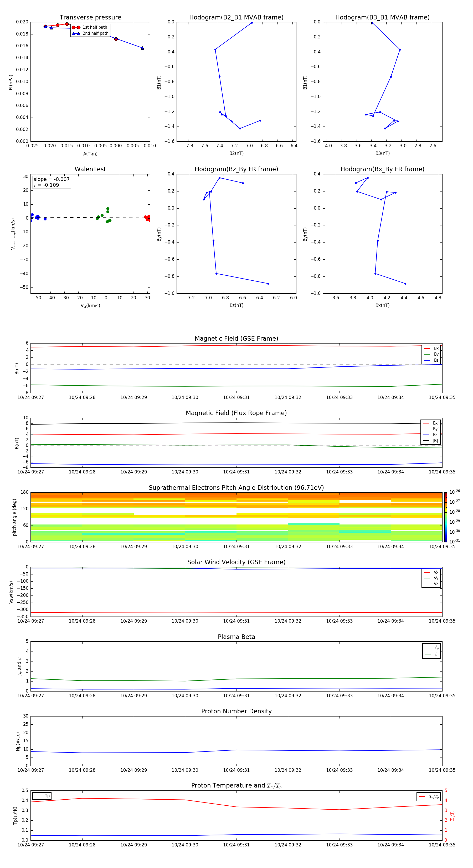Click the 10^-26 colorbar tick label
The width and height of the screenshot is (473, 868).
pos(455,492)
